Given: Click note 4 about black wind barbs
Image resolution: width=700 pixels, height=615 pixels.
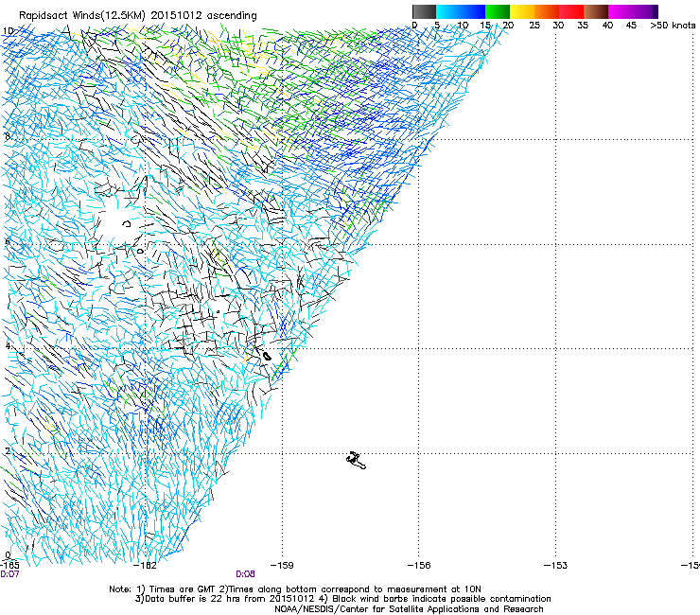Looking at the screenshot, I should pos(435,599).
